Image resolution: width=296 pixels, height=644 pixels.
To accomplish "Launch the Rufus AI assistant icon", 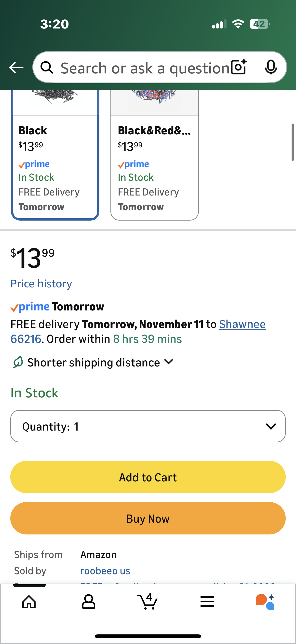I will [x=265, y=602].
